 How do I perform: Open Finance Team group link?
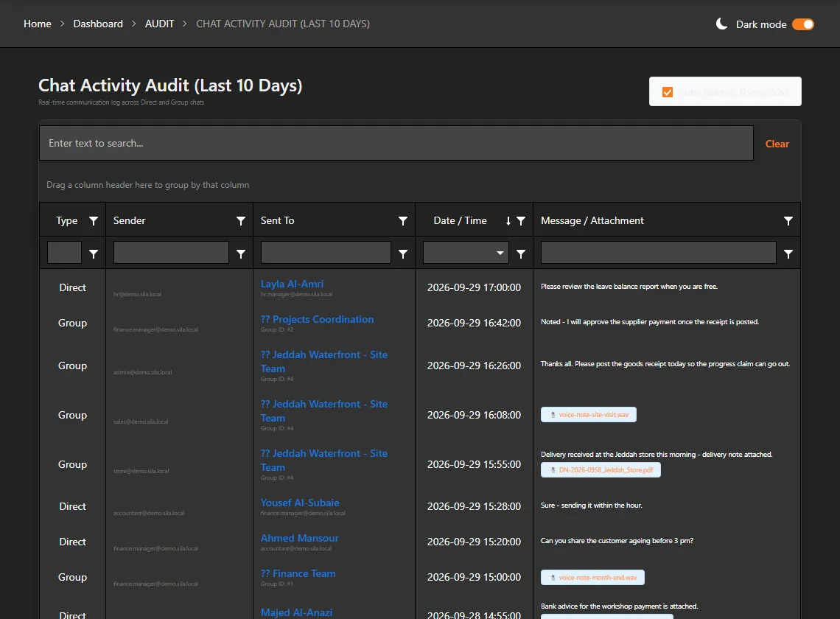pos(298,573)
